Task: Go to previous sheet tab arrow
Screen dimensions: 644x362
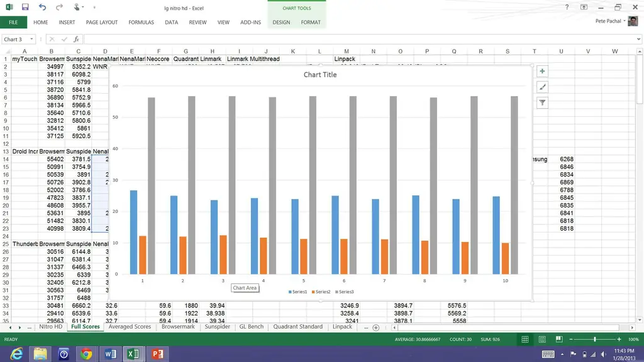Action: pos(10,327)
